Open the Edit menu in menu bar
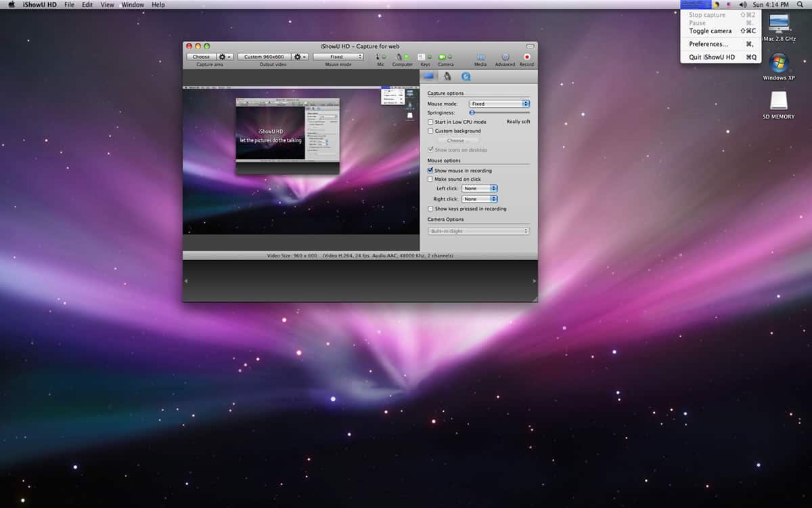 pyautogui.click(x=87, y=5)
